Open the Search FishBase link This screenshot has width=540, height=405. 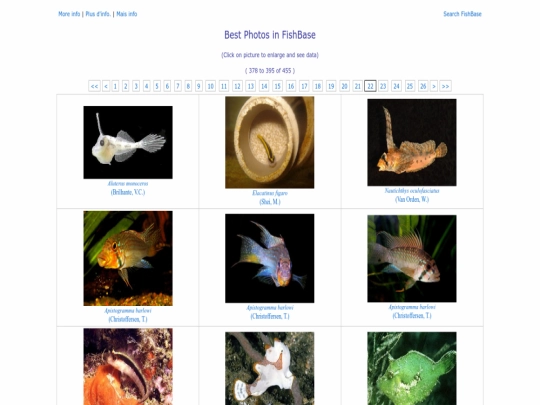[462, 14]
